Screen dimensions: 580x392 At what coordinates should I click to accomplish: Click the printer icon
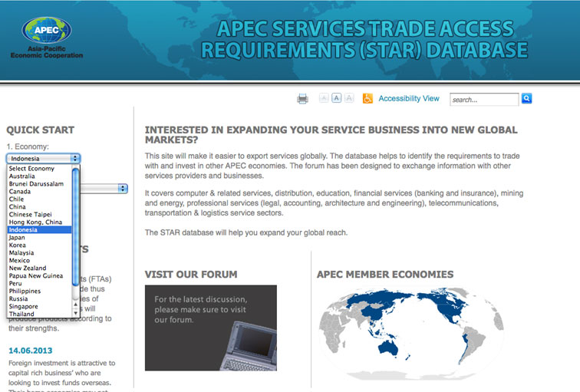coord(302,99)
